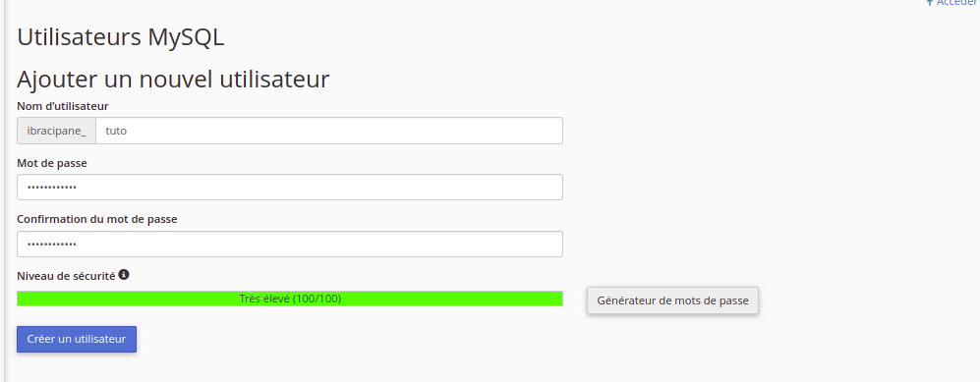Focus the password confirmation field
This screenshot has height=382, width=980.
pyautogui.click(x=290, y=245)
